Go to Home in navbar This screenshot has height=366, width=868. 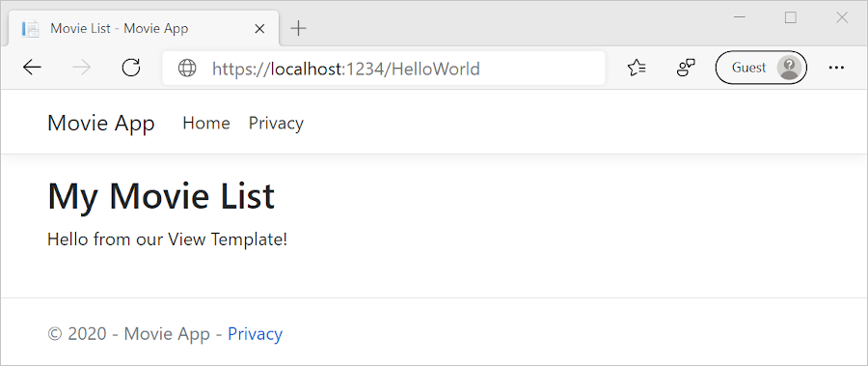coord(206,123)
